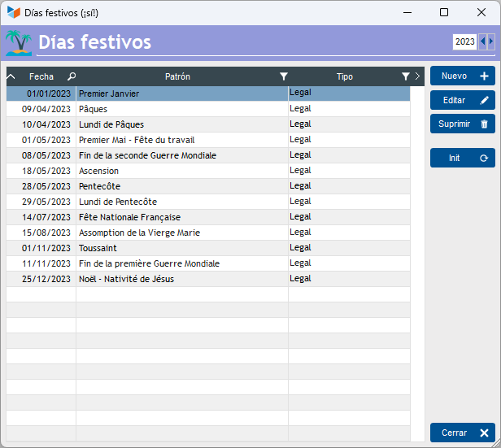This screenshot has width=501, height=448.
Task: Click the year 2023 input field
Action: point(464,41)
